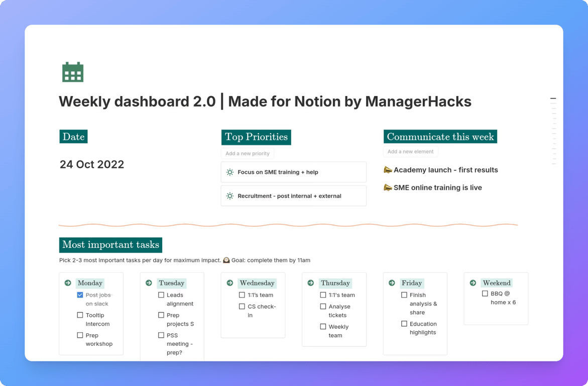Viewport: 588px width, 386px height.
Task: Click the "Add a new priority" button
Action: (247, 153)
